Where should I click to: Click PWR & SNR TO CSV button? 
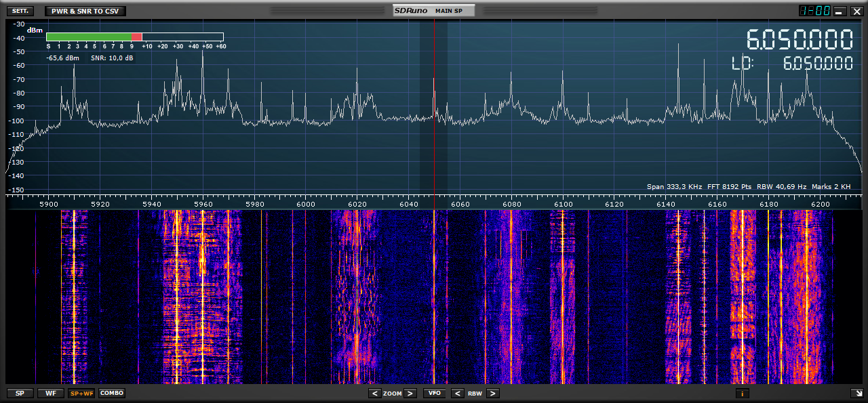coord(85,11)
